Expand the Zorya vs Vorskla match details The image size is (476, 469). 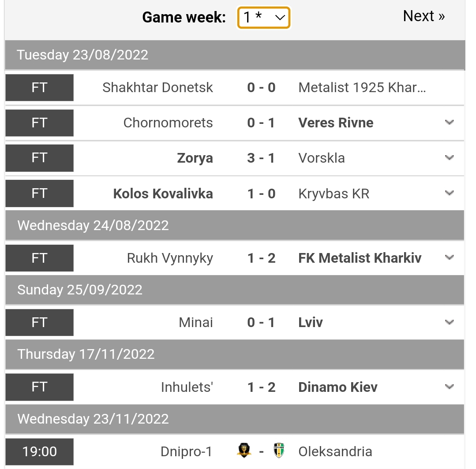pos(449,158)
